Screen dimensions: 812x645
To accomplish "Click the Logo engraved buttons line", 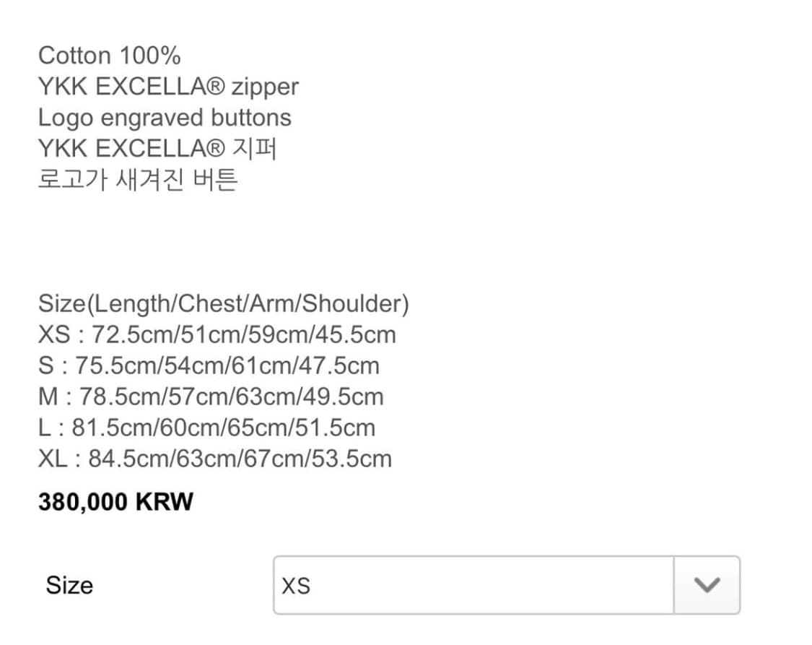I will coord(165,117).
